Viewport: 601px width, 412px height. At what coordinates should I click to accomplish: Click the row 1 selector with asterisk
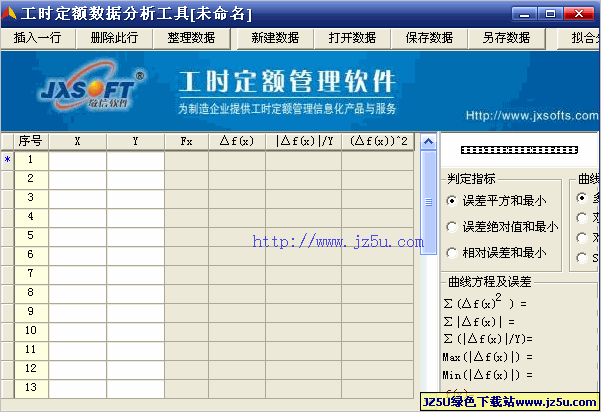click(x=7, y=160)
